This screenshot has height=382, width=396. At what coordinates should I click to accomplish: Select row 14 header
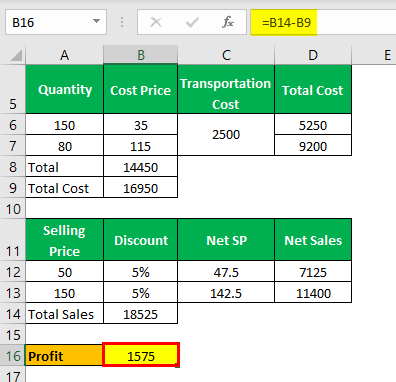coord(13,314)
